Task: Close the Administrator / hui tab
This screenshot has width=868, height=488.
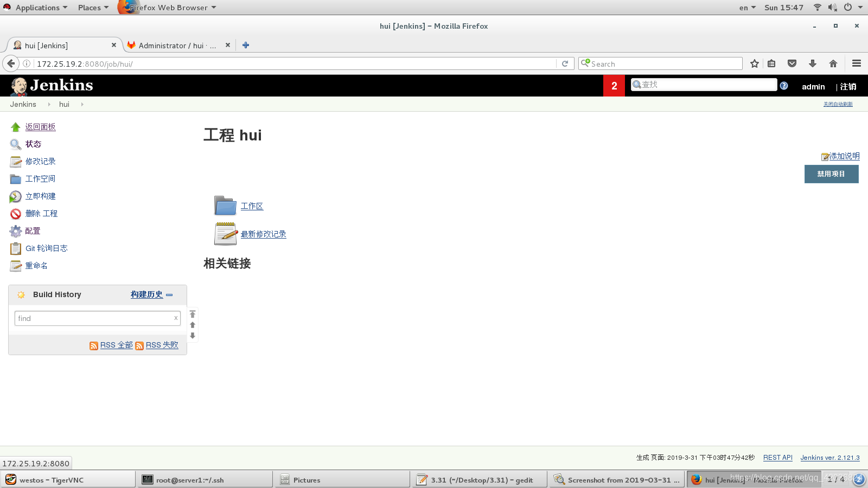Action: click(x=228, y=45)
